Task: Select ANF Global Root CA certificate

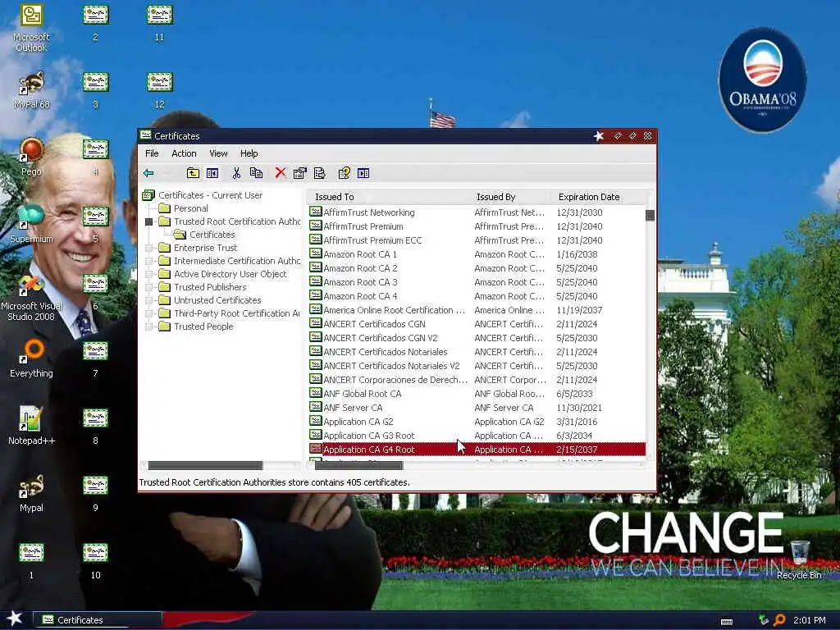Action: [x=477, y=394]
